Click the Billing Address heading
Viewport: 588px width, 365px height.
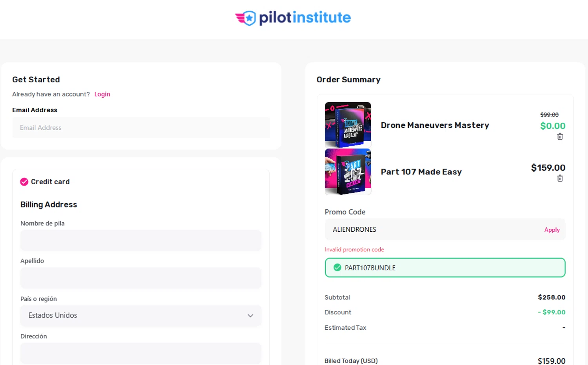[x=49, y=205]
